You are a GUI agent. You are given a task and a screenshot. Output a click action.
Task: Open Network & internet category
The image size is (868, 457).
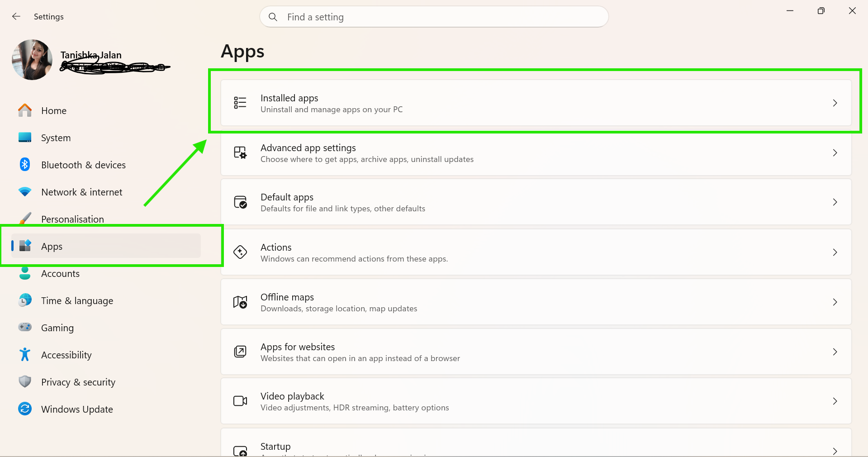point(106,192)
